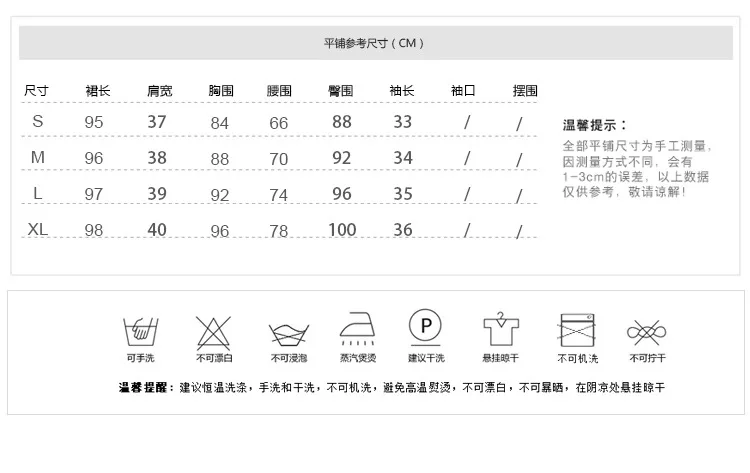Click the 臀围 column header
Image resolution: width=750 pixels, height=473 pixels.
[x=341, y=90]
